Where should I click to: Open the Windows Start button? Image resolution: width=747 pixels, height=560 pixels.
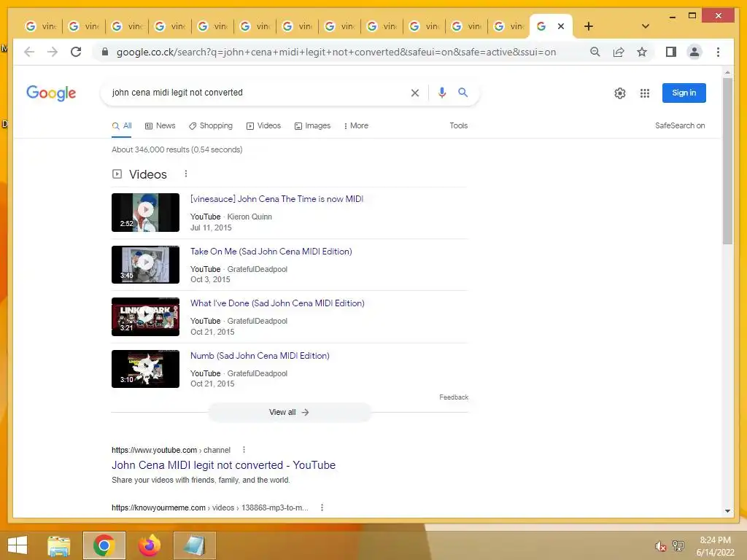pyautogui.click(x=18, y=545)
